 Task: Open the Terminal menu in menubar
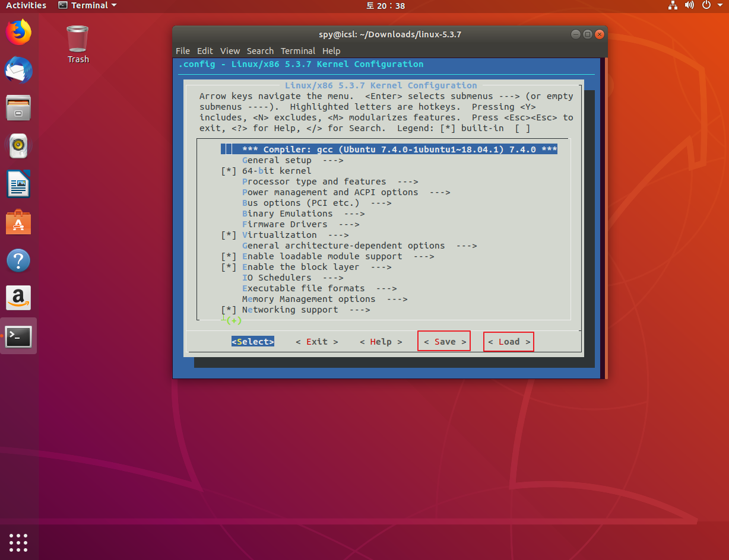pos(298,51)
